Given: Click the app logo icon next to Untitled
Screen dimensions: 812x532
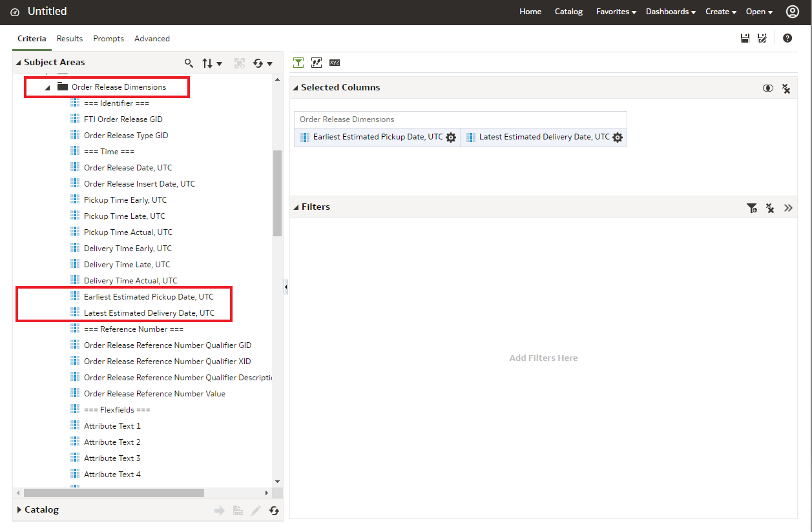Looking at the screenshot, I should click(x=15, y=12).
